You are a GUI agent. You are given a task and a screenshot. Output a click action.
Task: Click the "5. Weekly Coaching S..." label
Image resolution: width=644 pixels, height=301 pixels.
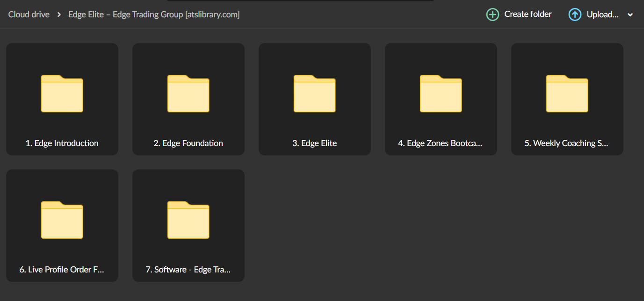566,143
